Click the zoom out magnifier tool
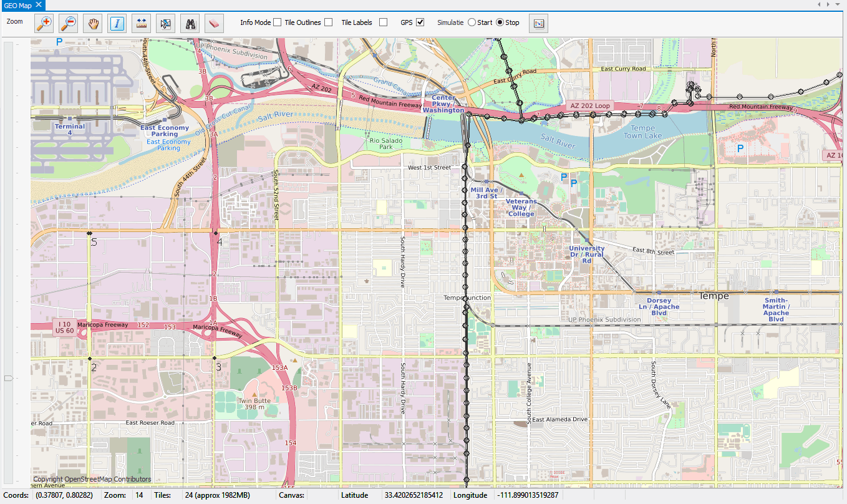This screenshot has height=504, width=847. [69, 23]
